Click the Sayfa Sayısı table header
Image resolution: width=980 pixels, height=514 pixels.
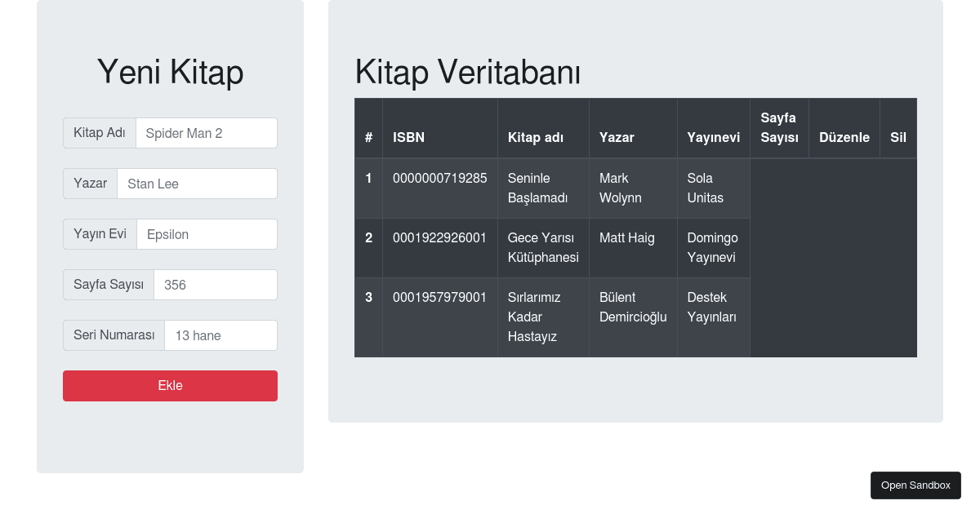pos(779,128)
